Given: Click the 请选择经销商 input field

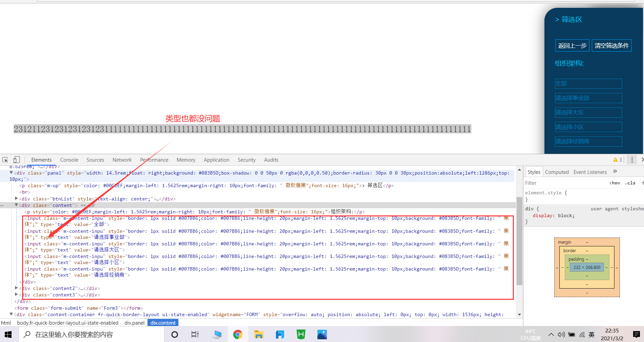Looking at the screenshot, I should [588, 142].
